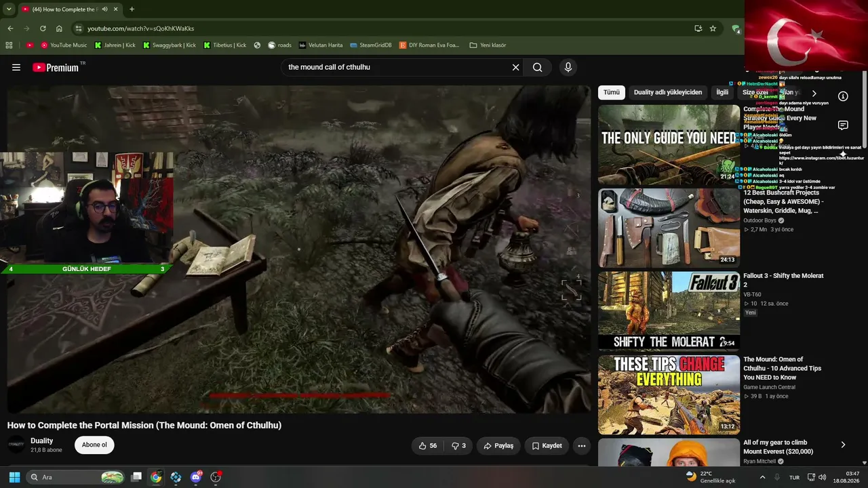Viewport: 868px width, 488px height.
Task: Open the 'Yeni klasör' bookmarks folder
Action: click(x=488, y=45)
